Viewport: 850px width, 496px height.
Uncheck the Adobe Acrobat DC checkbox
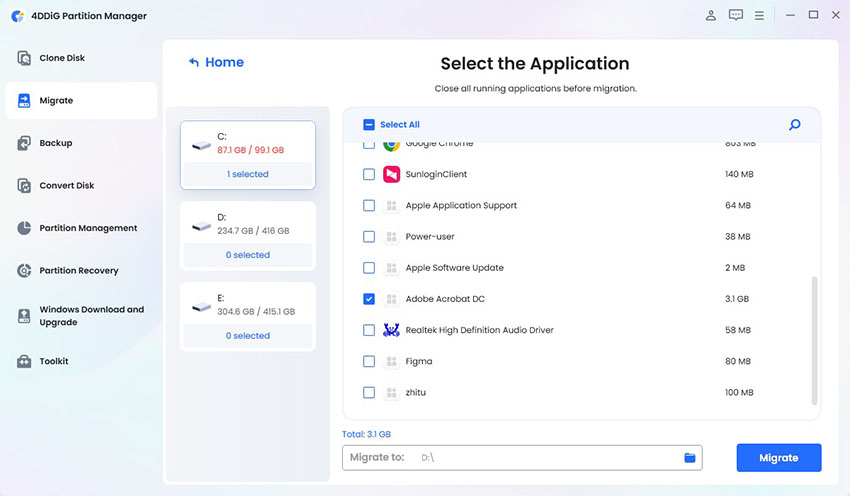coord(369,299)
